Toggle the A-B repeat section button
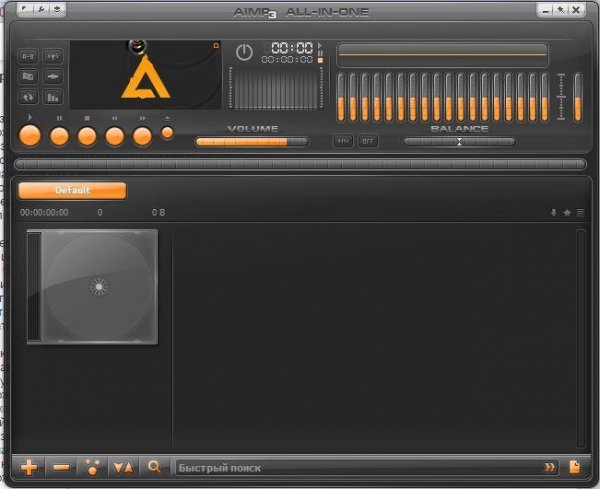The image size is (600, 489). tap(28, 56)
